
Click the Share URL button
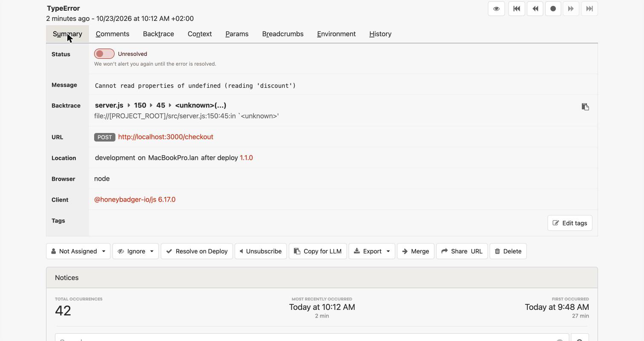point(462,251)
